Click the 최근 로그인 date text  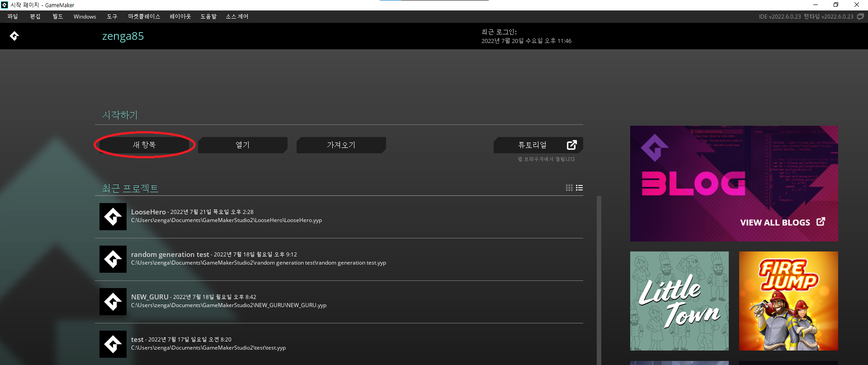point(526,41)
